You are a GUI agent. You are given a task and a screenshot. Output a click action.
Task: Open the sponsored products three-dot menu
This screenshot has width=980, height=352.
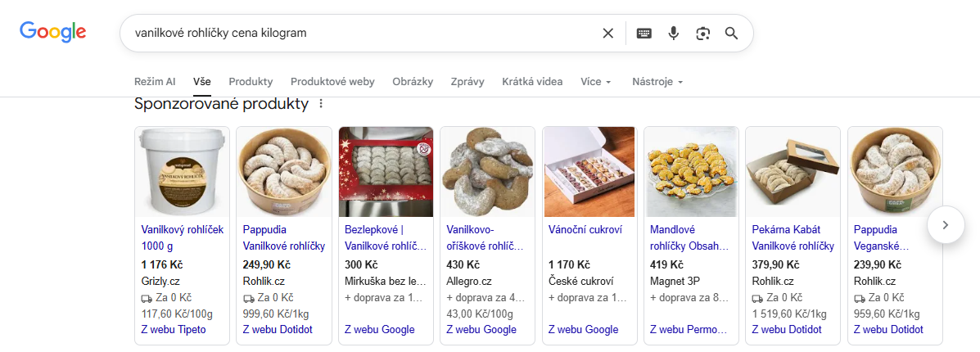pos(321,104)
